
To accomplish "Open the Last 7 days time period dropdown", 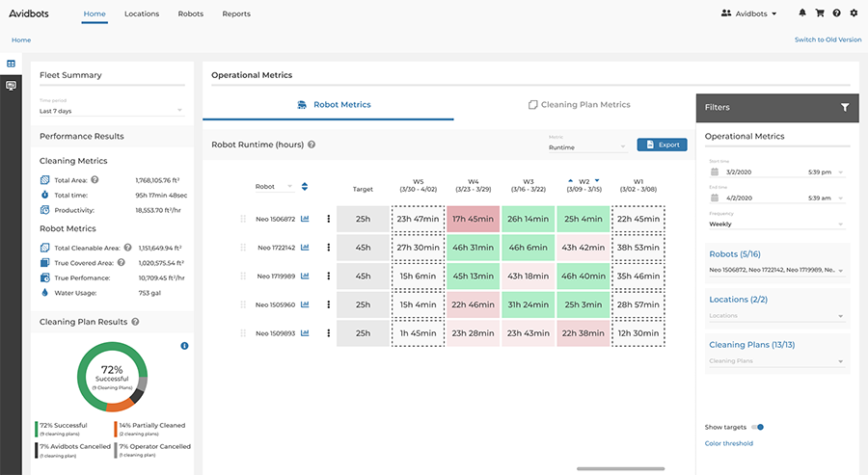I will point(111,111).
